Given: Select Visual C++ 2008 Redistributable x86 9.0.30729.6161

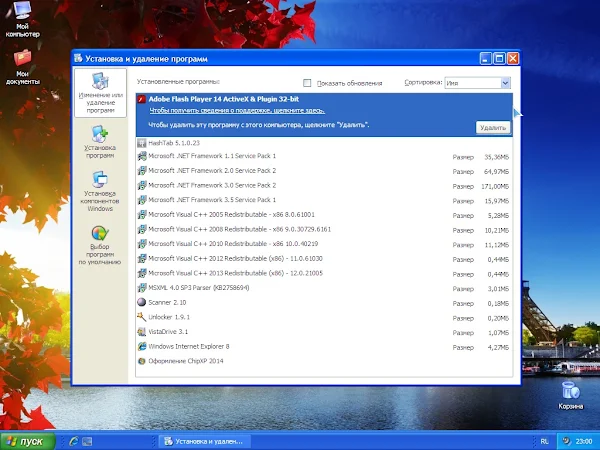Looking at the screenshot, I should point(324,229).
